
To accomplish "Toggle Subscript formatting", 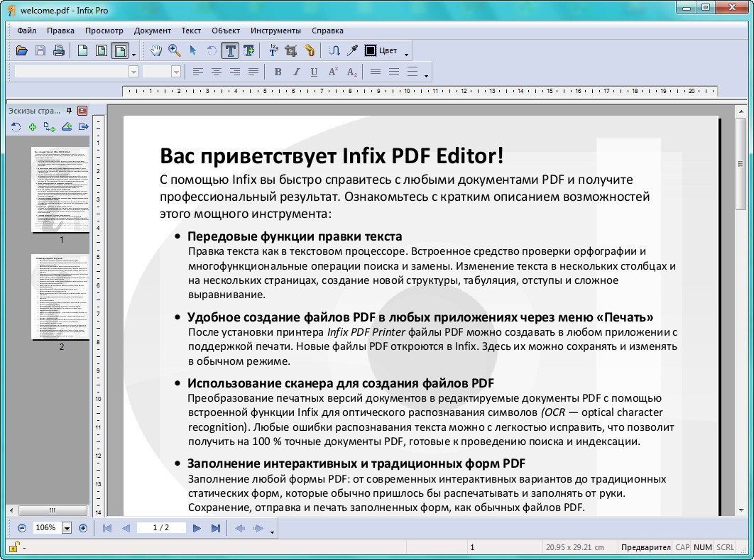I will click(x=352, y=72).
